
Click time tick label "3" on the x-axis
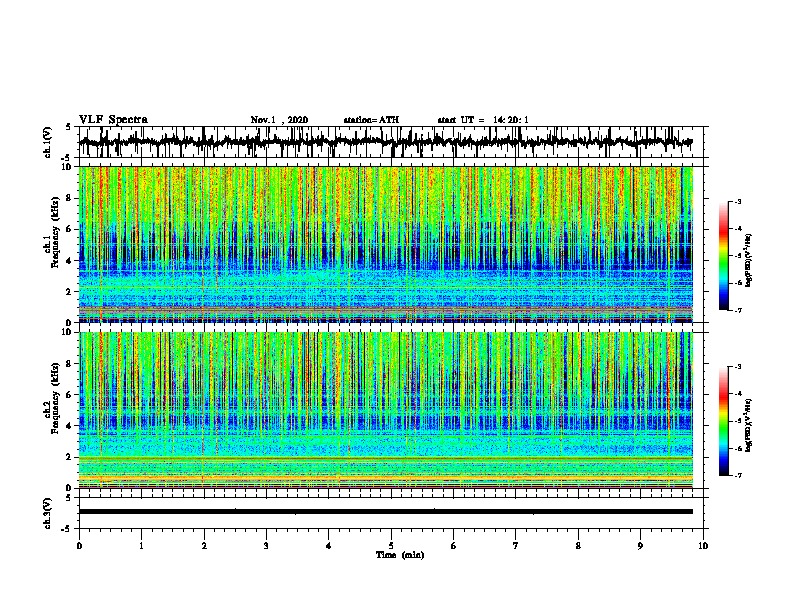[266, 546]
